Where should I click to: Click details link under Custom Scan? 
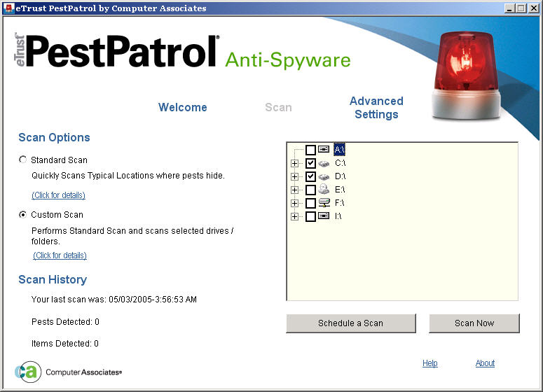pyautogui.click(x=60, y=255)
